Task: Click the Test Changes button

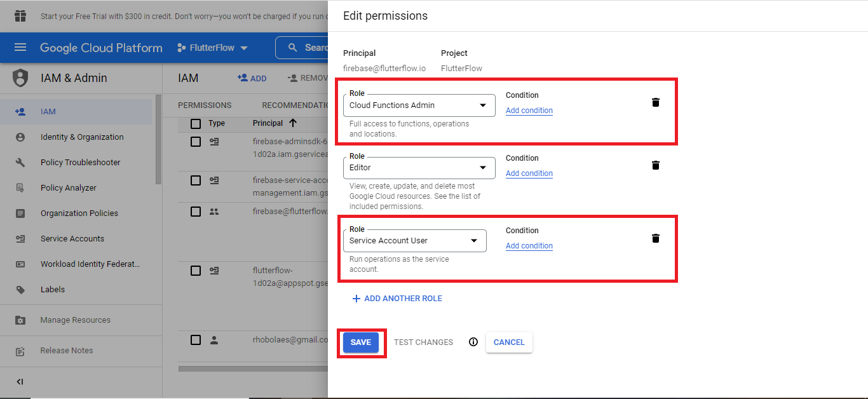Action: pos(424,342)
